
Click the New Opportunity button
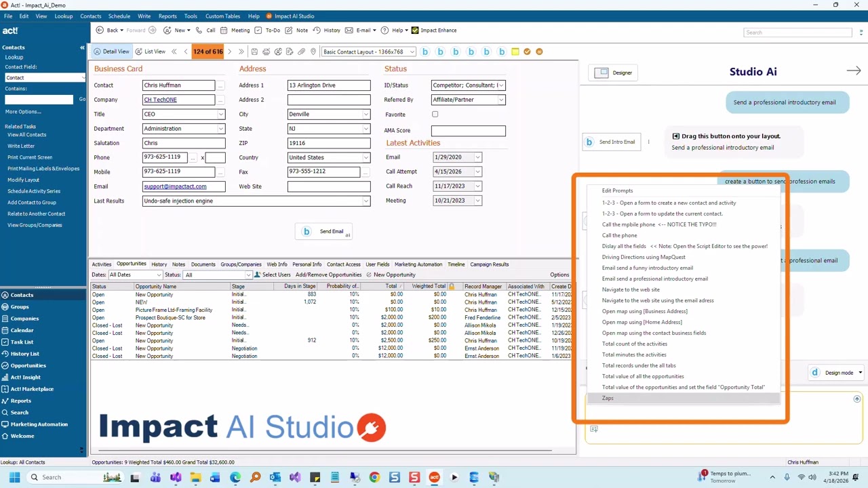point(391,275)
